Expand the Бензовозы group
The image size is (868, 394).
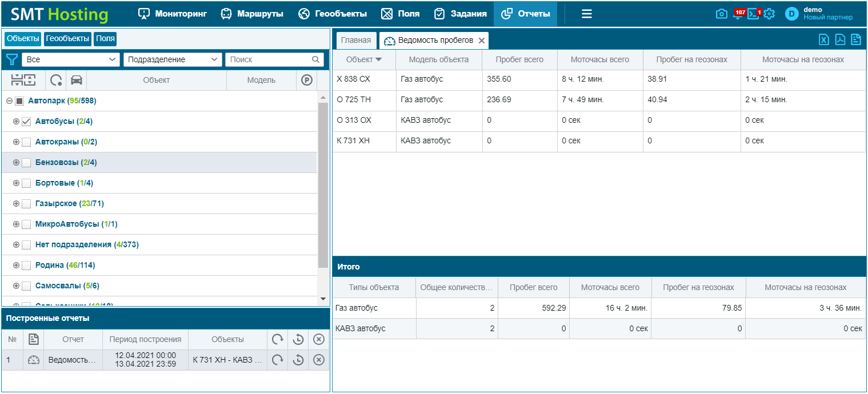[16, 163]
